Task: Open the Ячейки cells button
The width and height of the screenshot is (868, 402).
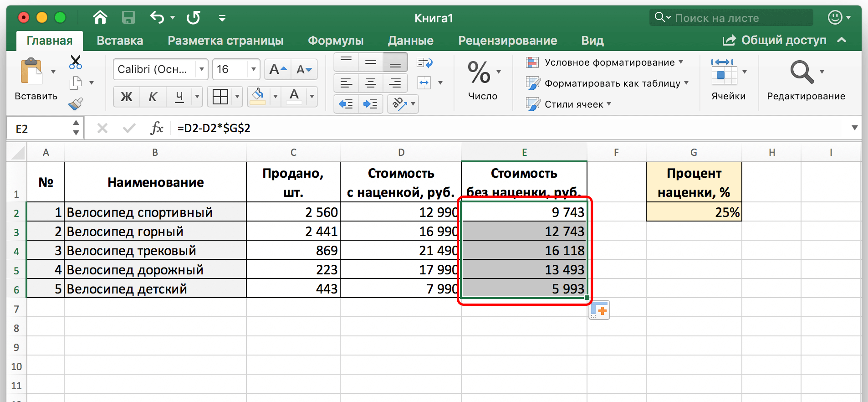Action: click(x=729, y=80)
